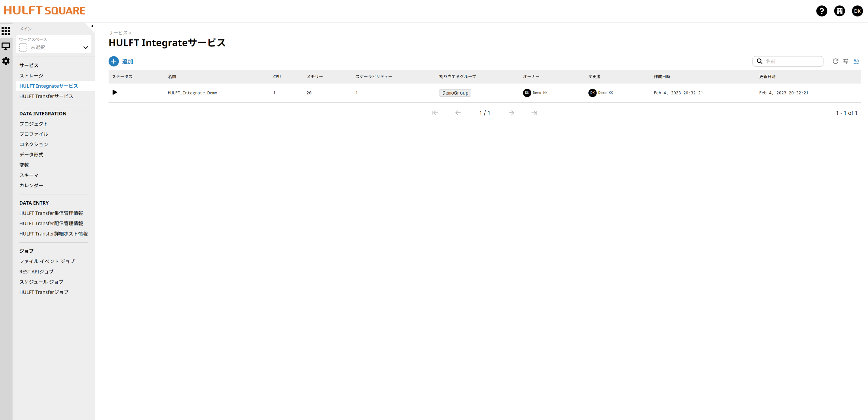Select HULFT Integrateサービス in the sidebar

click(x=49, y=86)
